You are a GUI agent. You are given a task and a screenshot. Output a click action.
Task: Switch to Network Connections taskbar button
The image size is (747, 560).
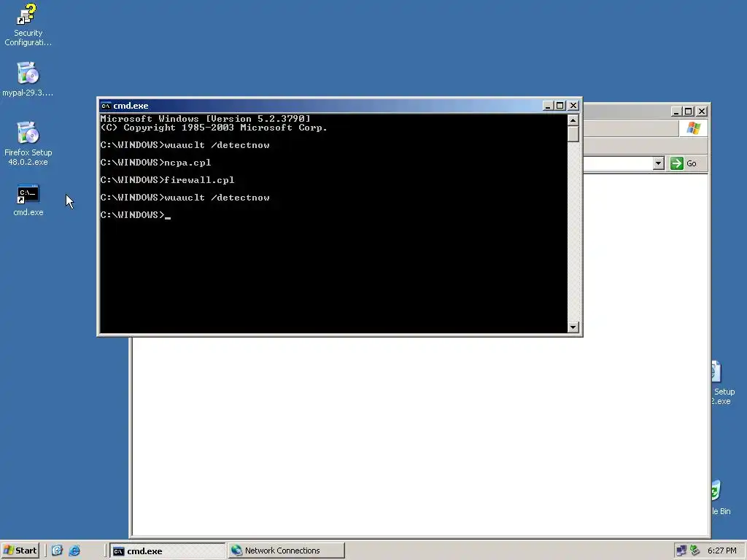[x=286, y=551]
